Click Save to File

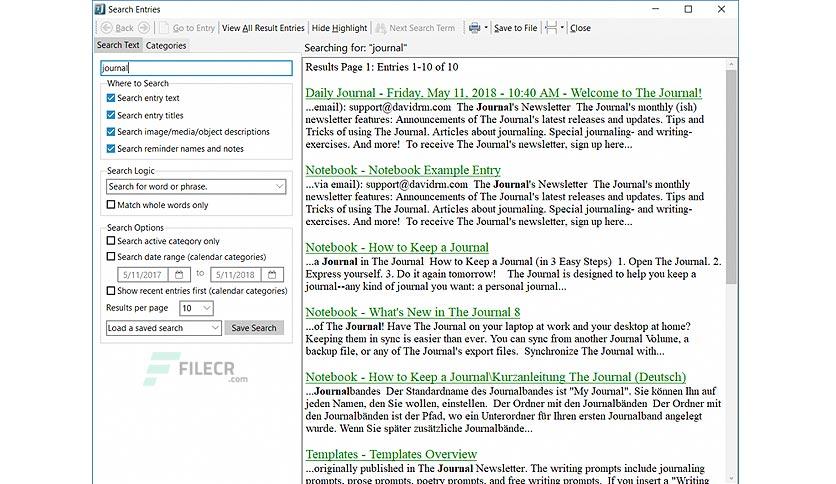coord(515,28)
